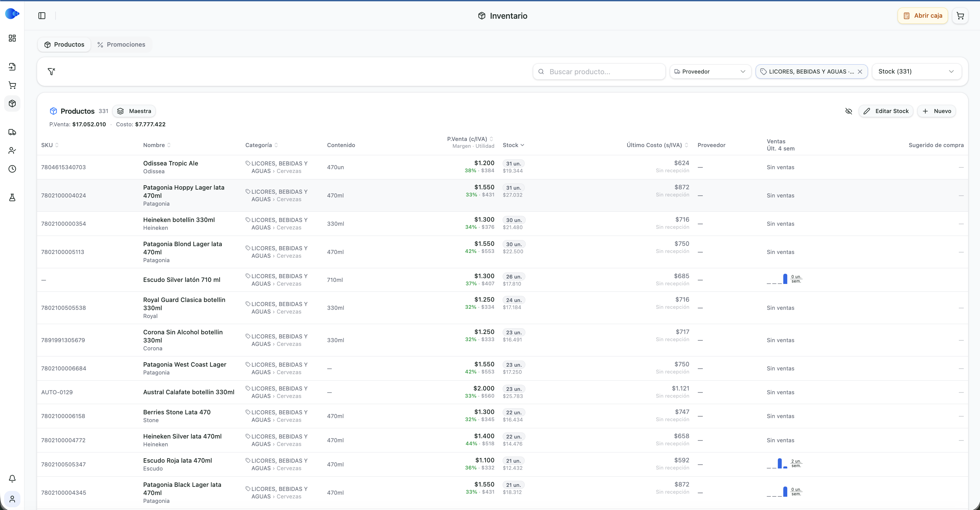Sort by SKU column header

pyautogui.click(x=50, y=145)
